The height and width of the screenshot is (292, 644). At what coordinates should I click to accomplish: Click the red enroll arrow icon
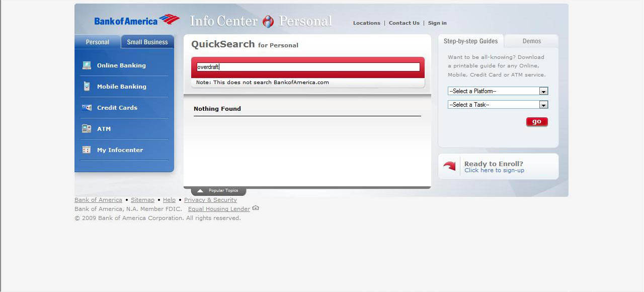pos(449,166)
